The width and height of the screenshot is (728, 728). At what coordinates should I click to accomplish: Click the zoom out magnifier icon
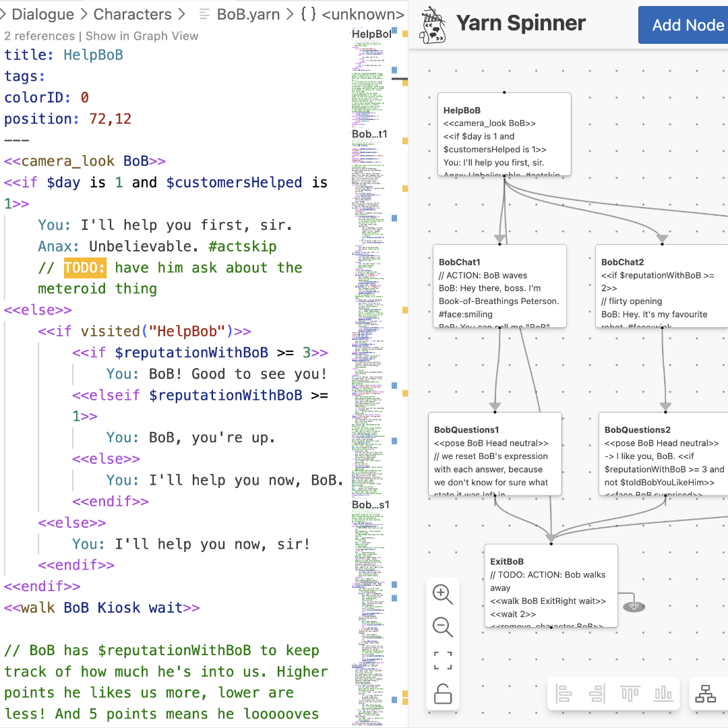click(x=443, y=627)
